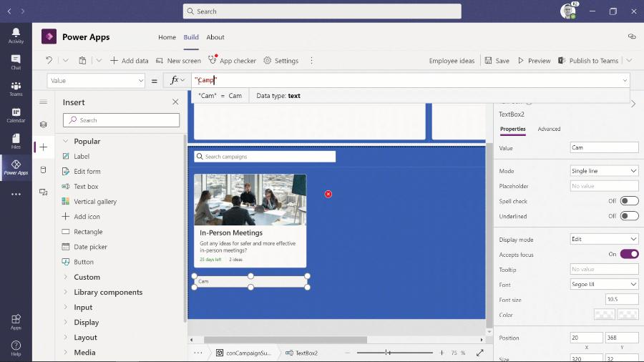This screenshot has width=644, height=362.
Task: Click the undo arrow icon
Action: [x=49, y=60]
